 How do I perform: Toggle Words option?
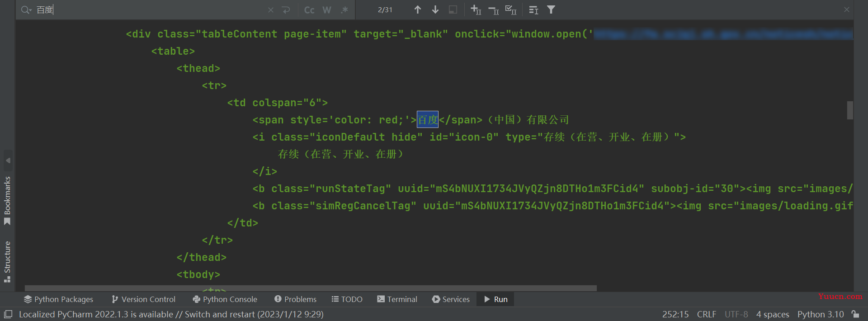coord(327,10)
